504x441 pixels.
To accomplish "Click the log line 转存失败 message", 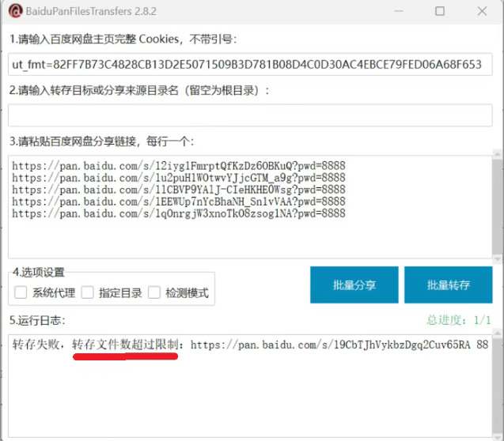I will click(250, 345).
